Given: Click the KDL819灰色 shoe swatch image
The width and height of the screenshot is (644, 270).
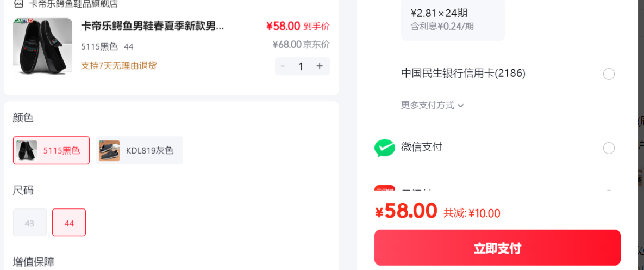Looking at the screenshot, I should [x=109, y=150].
